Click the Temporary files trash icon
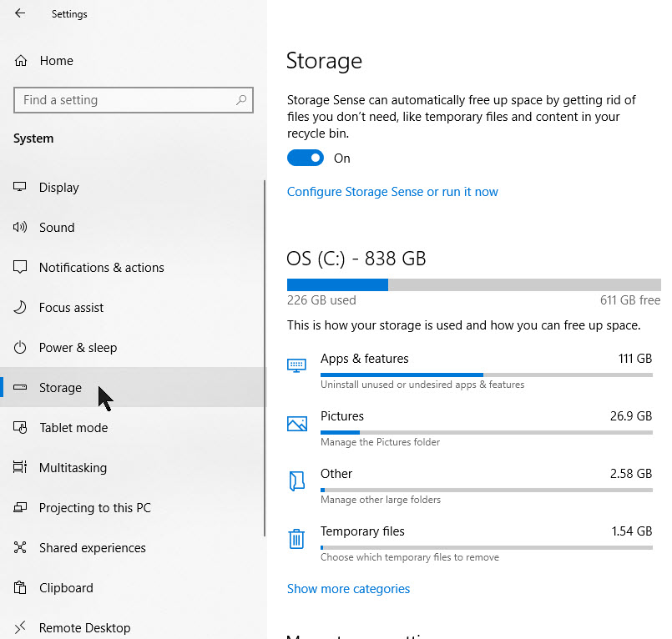Image resolution: width=672 pixels, height=639 pixels. click(296, 539)
